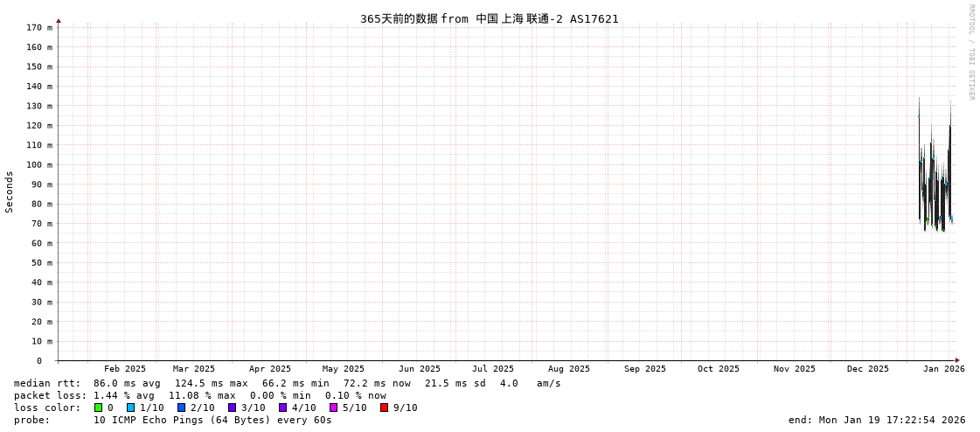Click the RRDTOOL / TOBI OETIKER watermark

[970, 52]
